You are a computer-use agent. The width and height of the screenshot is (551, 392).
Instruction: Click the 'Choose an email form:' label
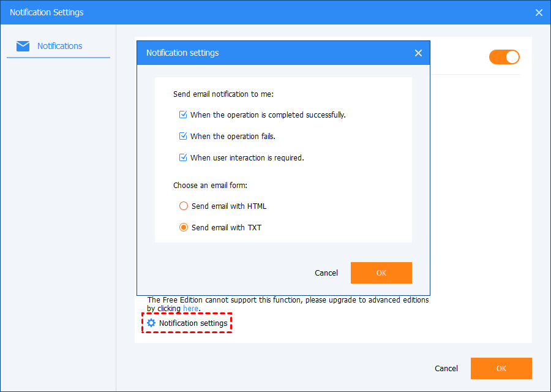pos(209,184)
